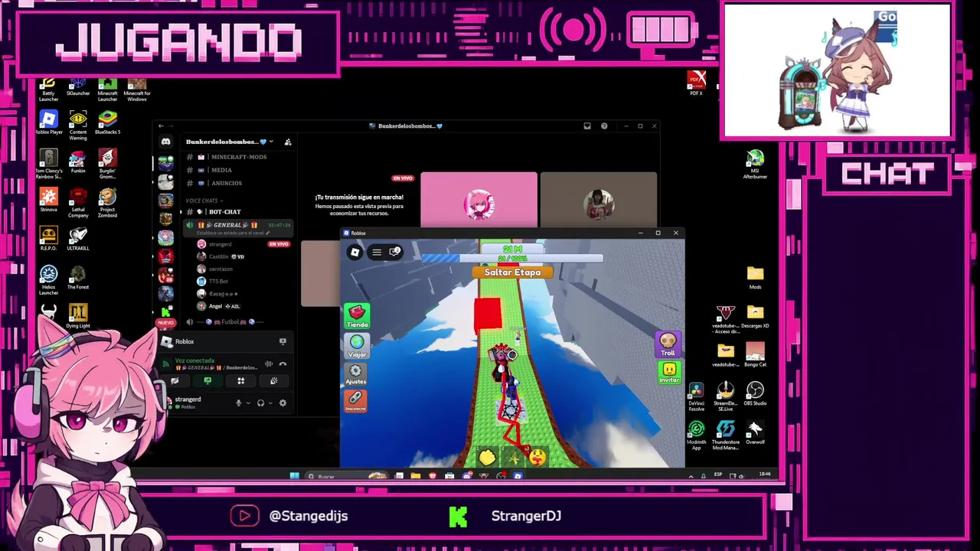Open the Content Warning desktop shortcut
Viewport: 980px width, 551px height.
(x=78, y=122)
